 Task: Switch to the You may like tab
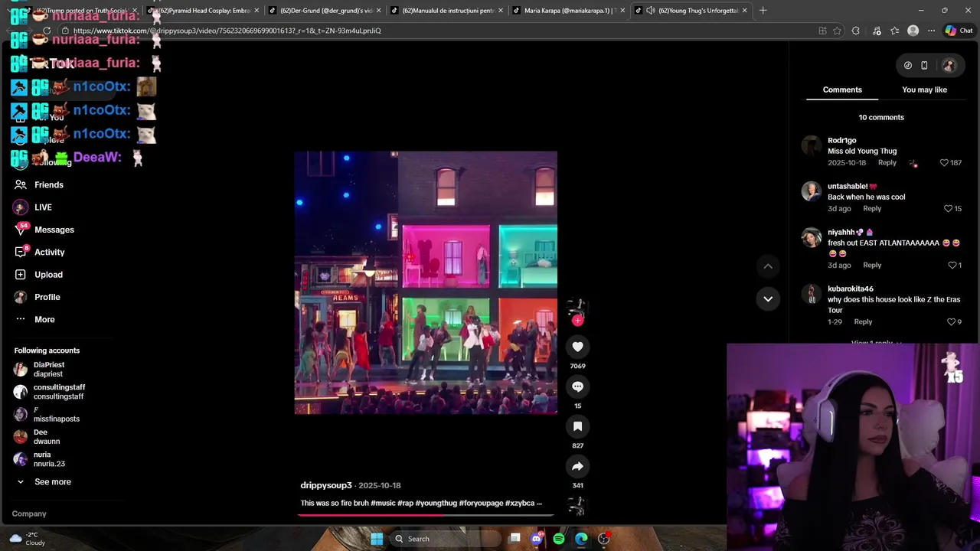(x=924, y=90)
